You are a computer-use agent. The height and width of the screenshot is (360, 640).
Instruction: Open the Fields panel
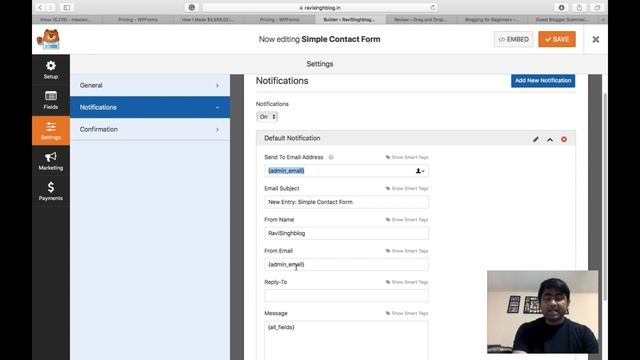pyautogui.click(x=51, y=100)
